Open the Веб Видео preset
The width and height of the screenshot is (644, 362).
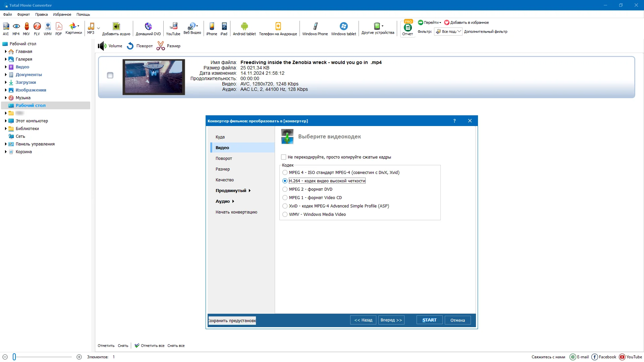point(192,29)
